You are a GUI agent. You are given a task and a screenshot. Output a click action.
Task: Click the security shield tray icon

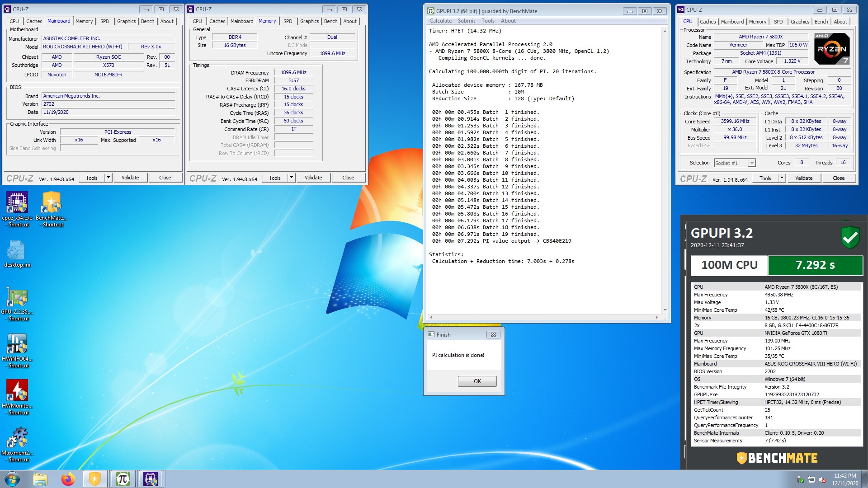tap(801, 480)
